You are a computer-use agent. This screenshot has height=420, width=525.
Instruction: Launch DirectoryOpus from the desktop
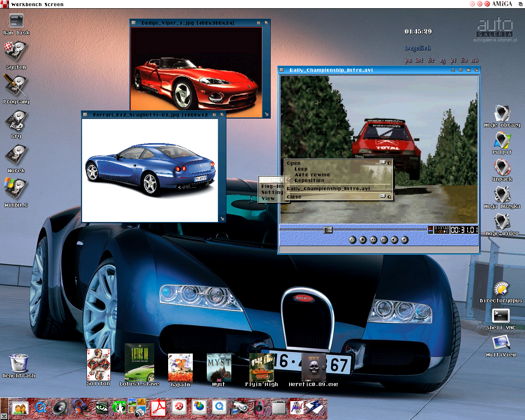click(501, 289)
